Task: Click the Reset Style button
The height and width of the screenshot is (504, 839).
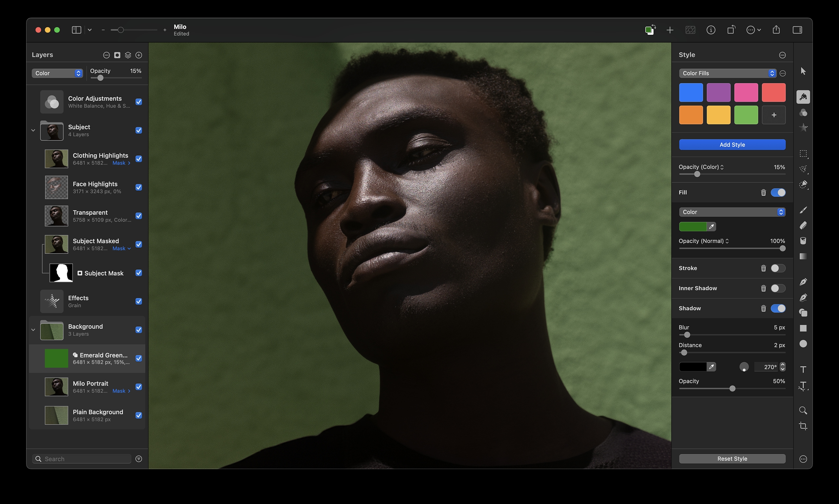Action: click(732, 458)
